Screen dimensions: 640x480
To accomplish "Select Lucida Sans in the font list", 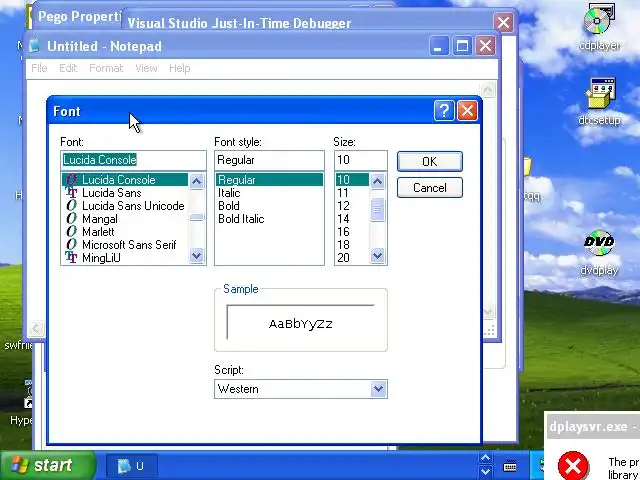I will (125, 193).
